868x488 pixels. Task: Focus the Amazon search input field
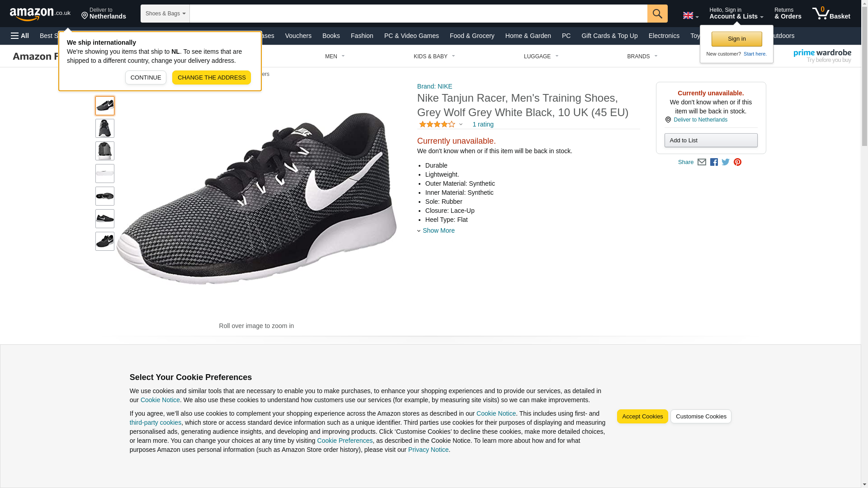418,14
